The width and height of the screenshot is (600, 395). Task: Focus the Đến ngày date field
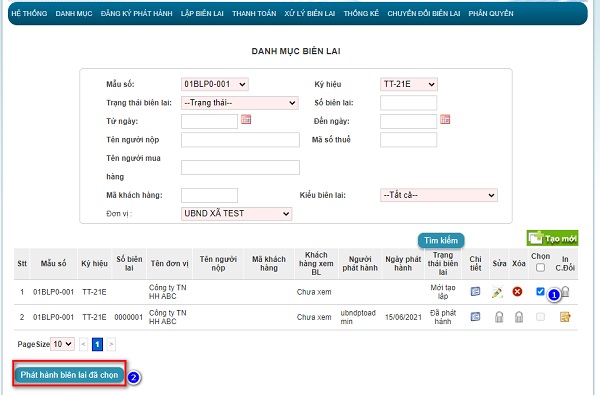point(408,121)
